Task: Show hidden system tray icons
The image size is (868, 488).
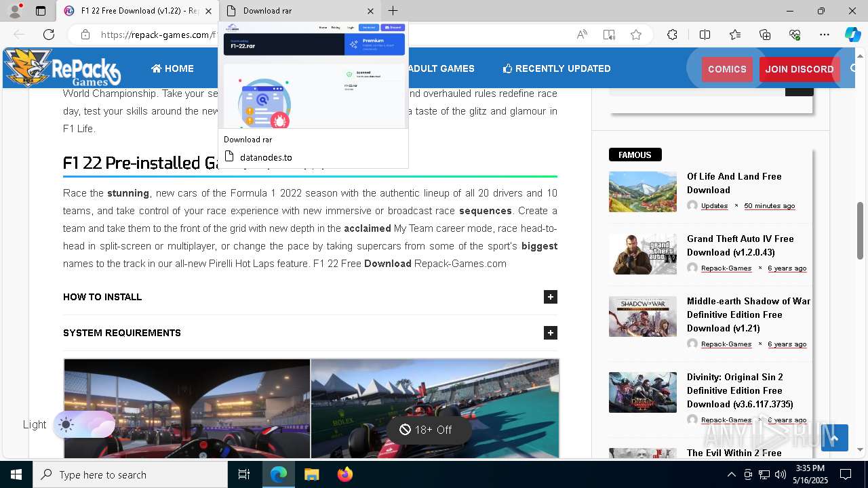Action: tap(731, 474)
